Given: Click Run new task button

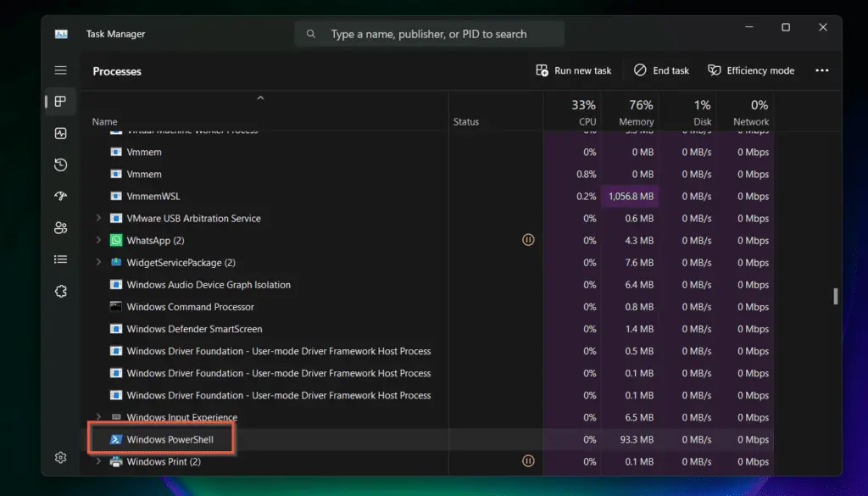Looking at the screenshot, I should 574,70.
